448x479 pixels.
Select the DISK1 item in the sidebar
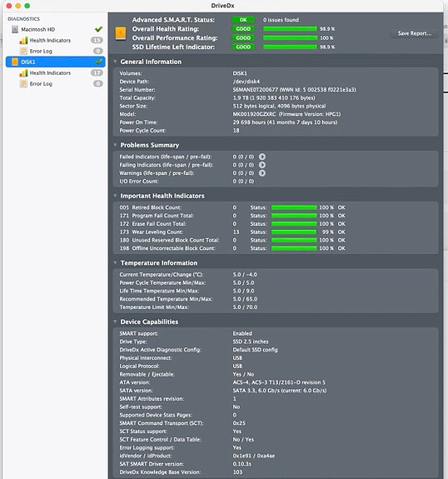point(56,62)
